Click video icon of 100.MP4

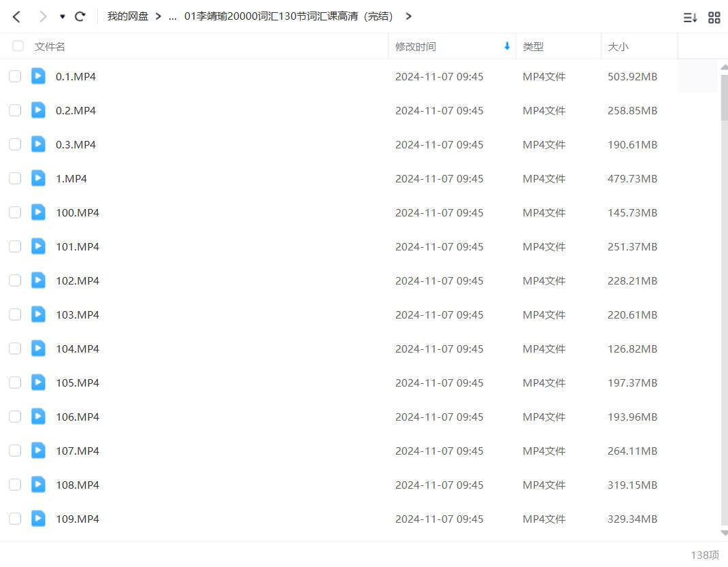point(39,212)
